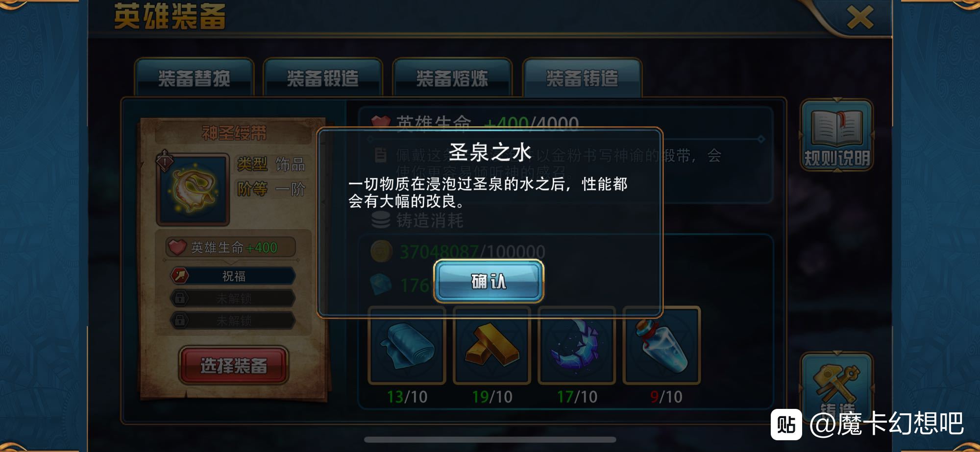Tap the 英雄生命 +400 attribute row
Image resolution: width=980 pixels, height=452 pixels.
[x=230, y=247]
